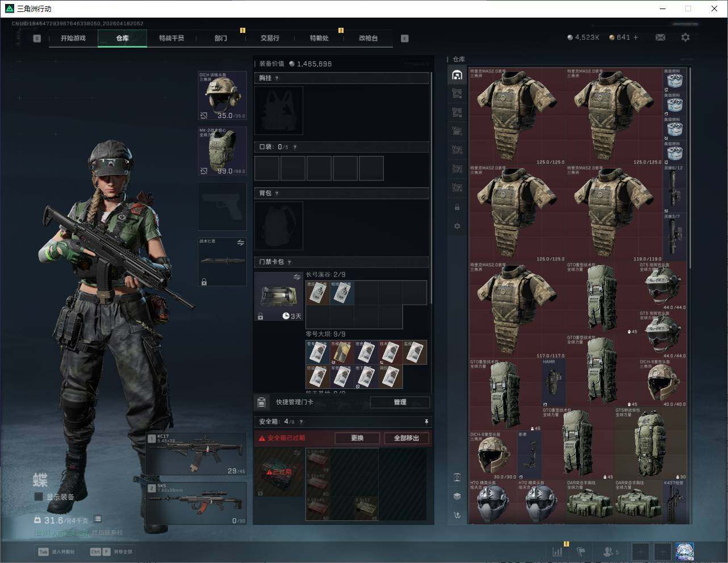Viewport: 728px width, 563px height.
Task: Click the sort icon at stash sidebar bottom
Action: [457, 515]
